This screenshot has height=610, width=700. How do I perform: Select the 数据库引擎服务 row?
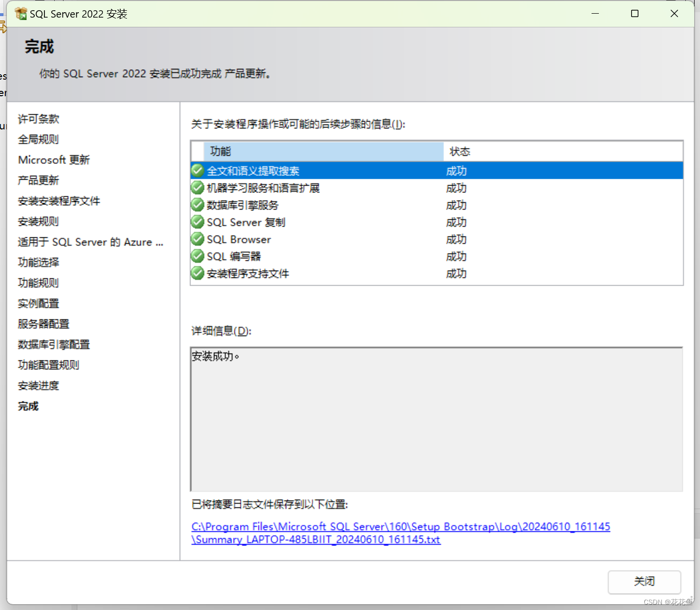pos(437,205)
